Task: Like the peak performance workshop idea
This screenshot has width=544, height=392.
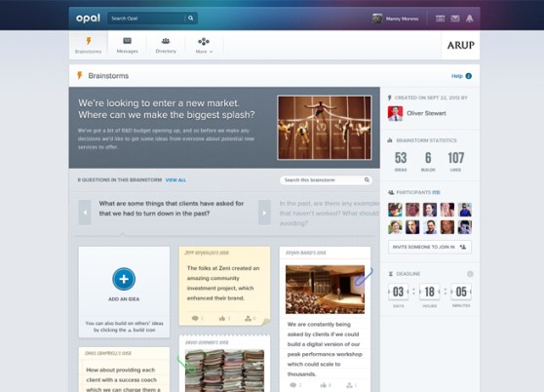Action: pyautogui.click(x=323, y=385)
